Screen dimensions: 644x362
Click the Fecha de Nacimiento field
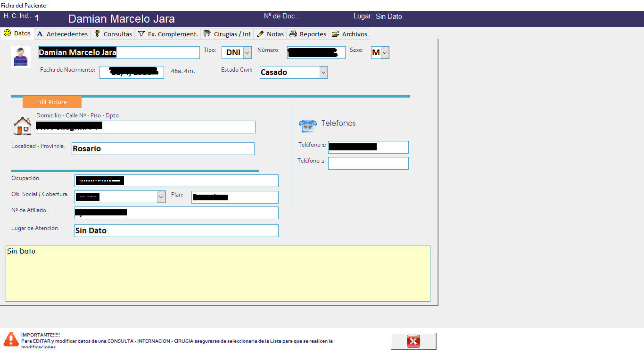click(x=132, y=72)
